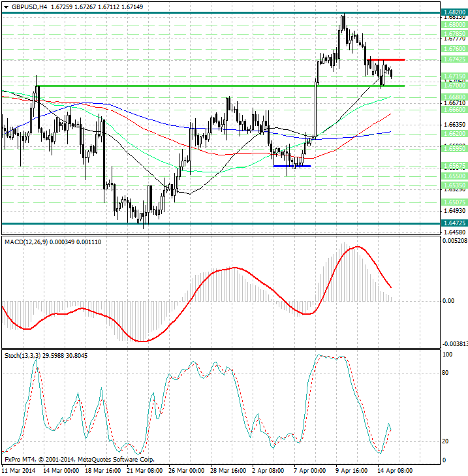Click the triangle icon beside GBPUSD,H4
Viewport: 468px width, 476px height.
coord(6,6)
